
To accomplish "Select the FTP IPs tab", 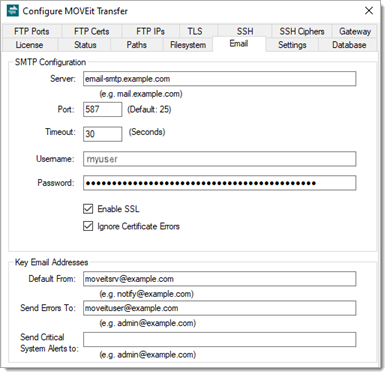I will [x=150, y=31].
